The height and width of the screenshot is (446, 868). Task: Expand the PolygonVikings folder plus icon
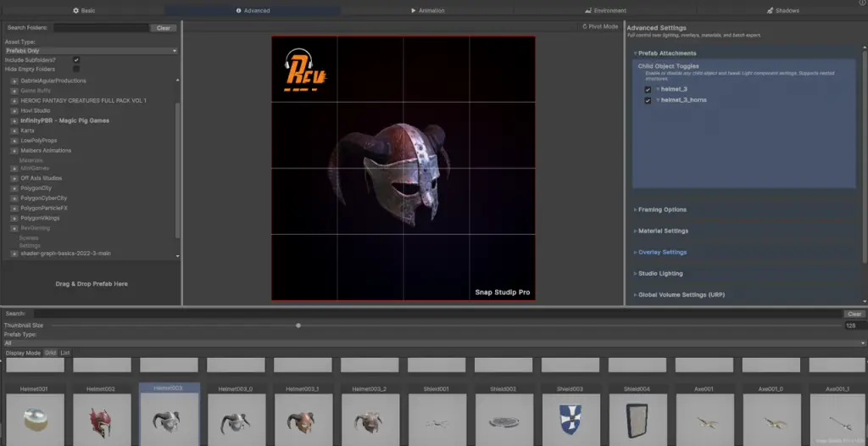(x=14, y=218)
